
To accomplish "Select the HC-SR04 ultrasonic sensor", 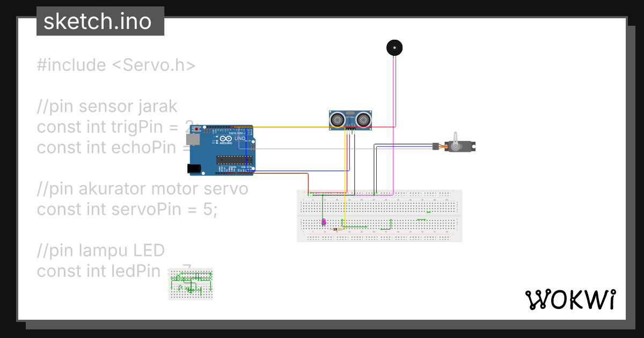I will pos(349,119).
